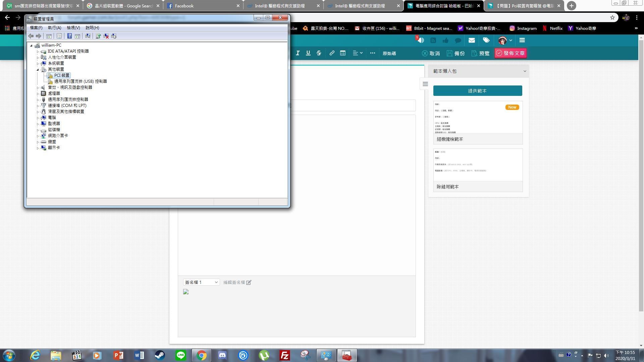Click the 預覽 preview button
Viewport: 644px width, 362px height.
(x=480, y=53)
